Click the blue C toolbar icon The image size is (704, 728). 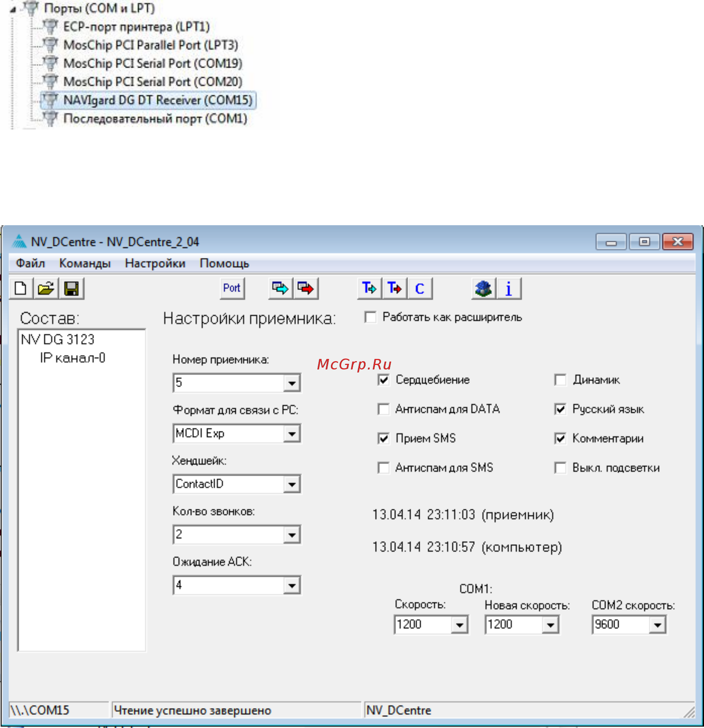pyautogui.click(x=420, y=288)
